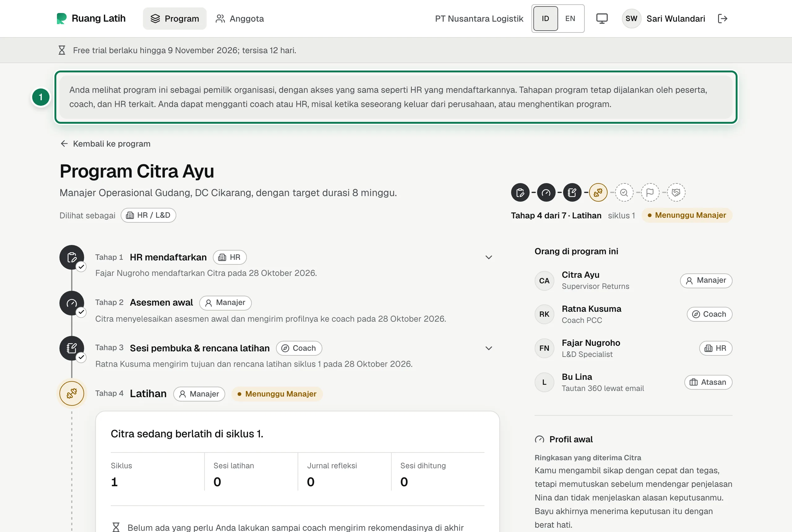Image resolution: width=792 pixels, height=532 pixels.
Task: Expand Tahap 1 HR mendaftarkan chevron
Action: pos(489,257)
